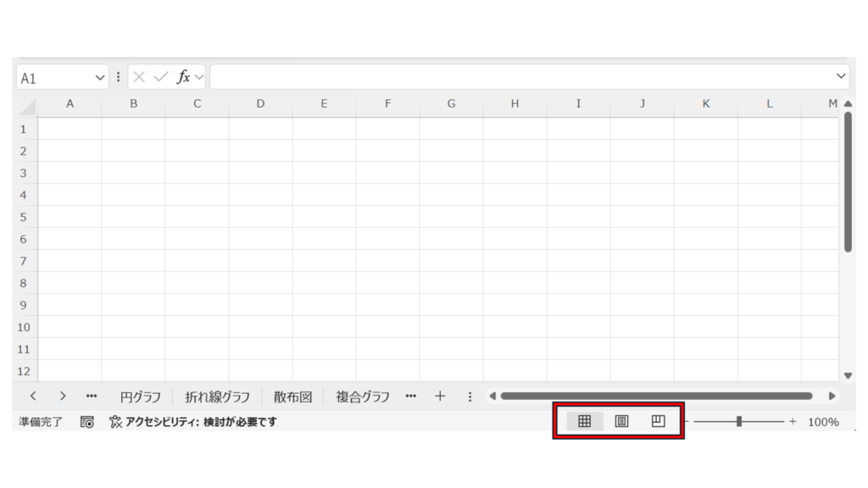Open the dropdown arrow next to fx
Viewport: 868px width, 488px height.
pyautogui.click(x=199, y=77)
